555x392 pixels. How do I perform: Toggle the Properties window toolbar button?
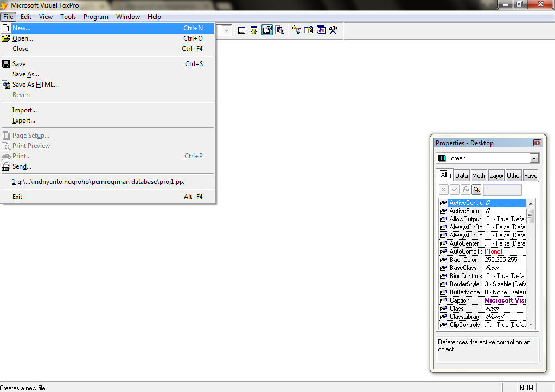pyautogui.click(x=267, y=30)
